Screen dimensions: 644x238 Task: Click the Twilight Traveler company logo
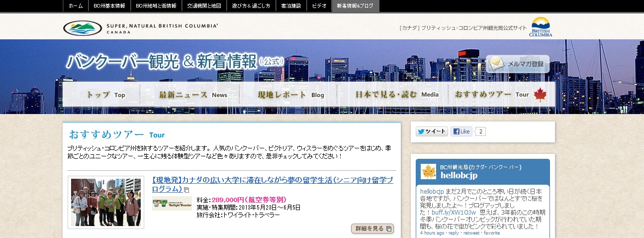[x=172, y=203]
